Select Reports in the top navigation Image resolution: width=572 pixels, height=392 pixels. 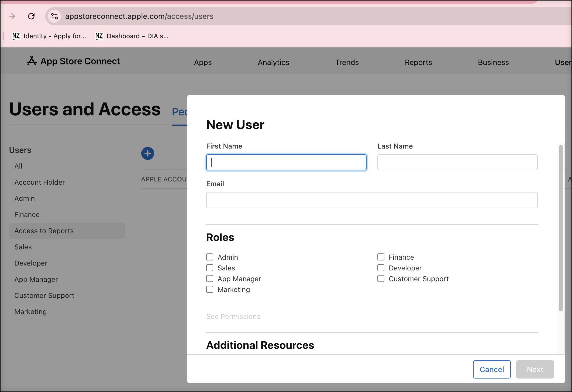coord(418,62)
